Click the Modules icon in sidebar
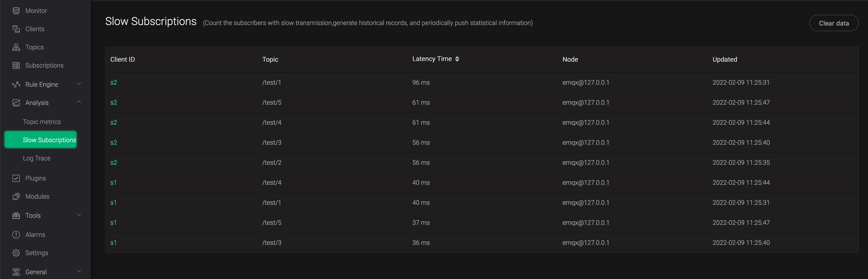Viewport: 868px width, 279px height. (x=16, y=196)
